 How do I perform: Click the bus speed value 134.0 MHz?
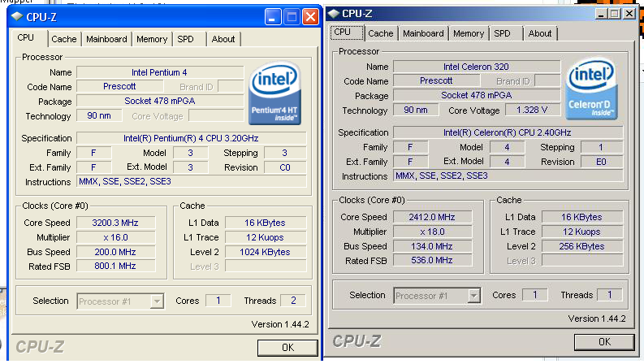pyautogui.click(x=433, y=246)
